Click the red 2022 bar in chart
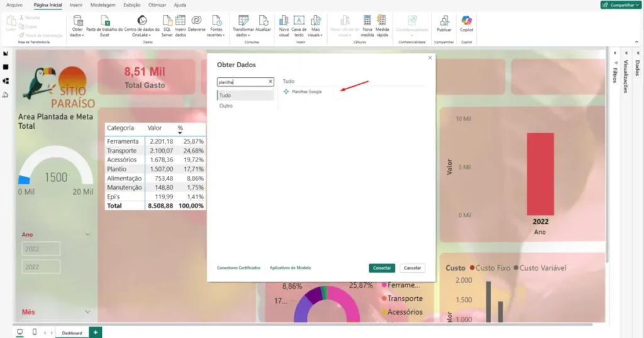Image resolution: width=644 pixels, height=338 pixels. (540, 174)
